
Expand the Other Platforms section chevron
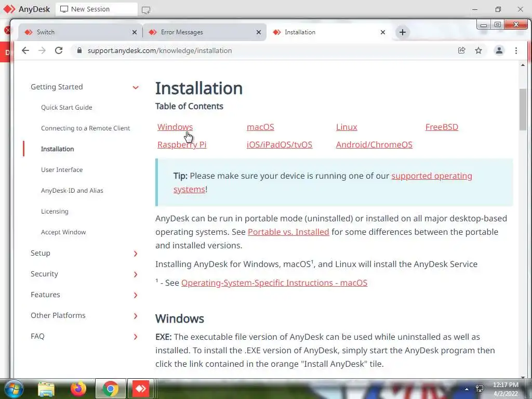point(136,316)
